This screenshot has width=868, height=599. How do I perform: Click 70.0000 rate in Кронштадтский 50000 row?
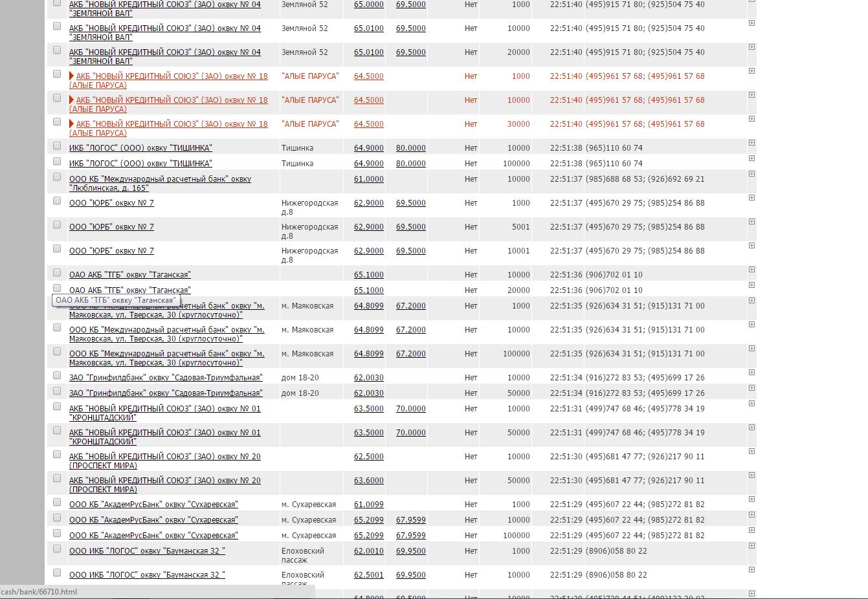(x=411, y=433)
